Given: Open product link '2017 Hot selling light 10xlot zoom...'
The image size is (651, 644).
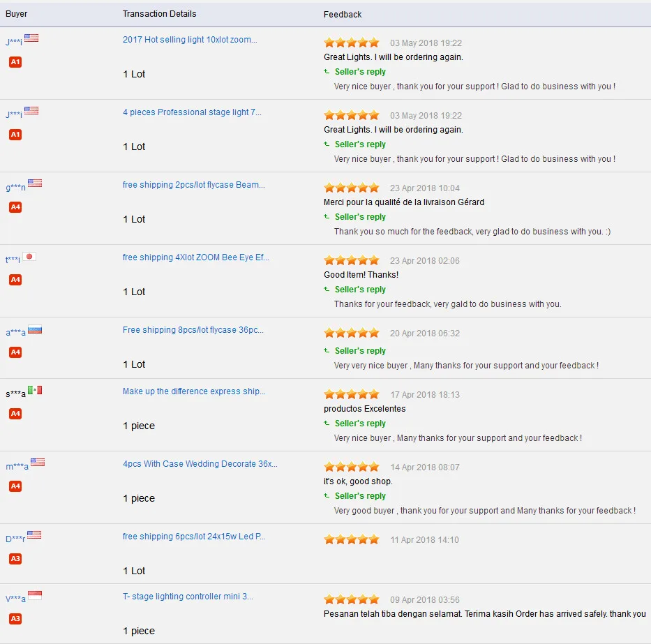Looking at the screenshot, I should click(x=190, y=40).
